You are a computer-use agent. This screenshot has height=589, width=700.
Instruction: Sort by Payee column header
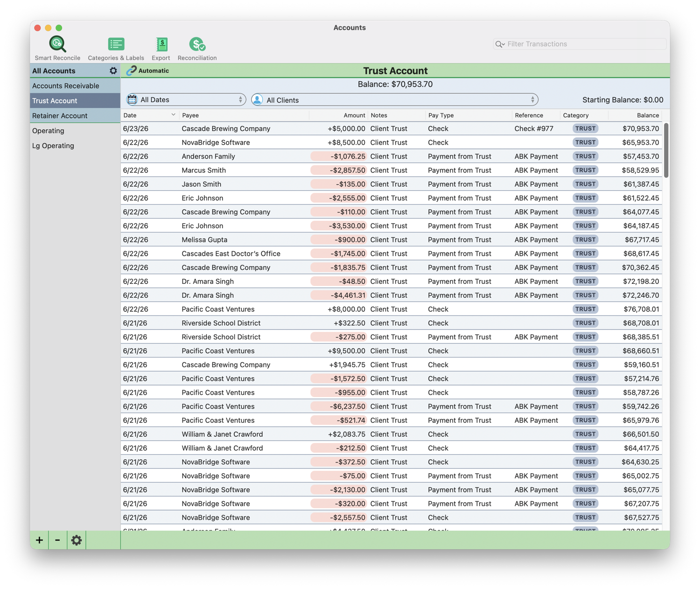(x=244, y=115)
